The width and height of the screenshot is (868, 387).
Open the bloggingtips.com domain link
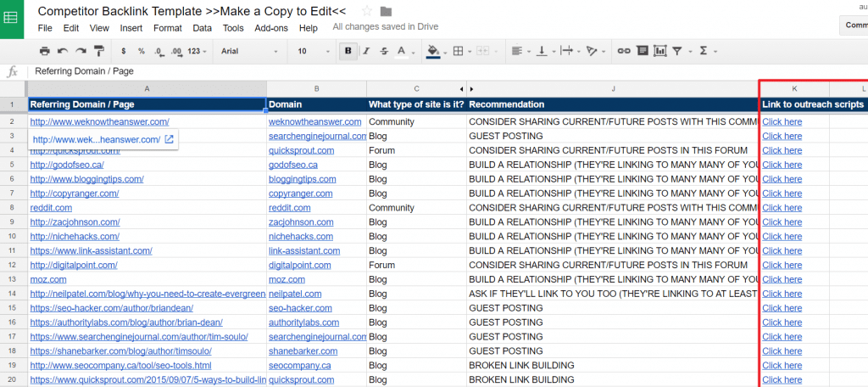(303, 179)
